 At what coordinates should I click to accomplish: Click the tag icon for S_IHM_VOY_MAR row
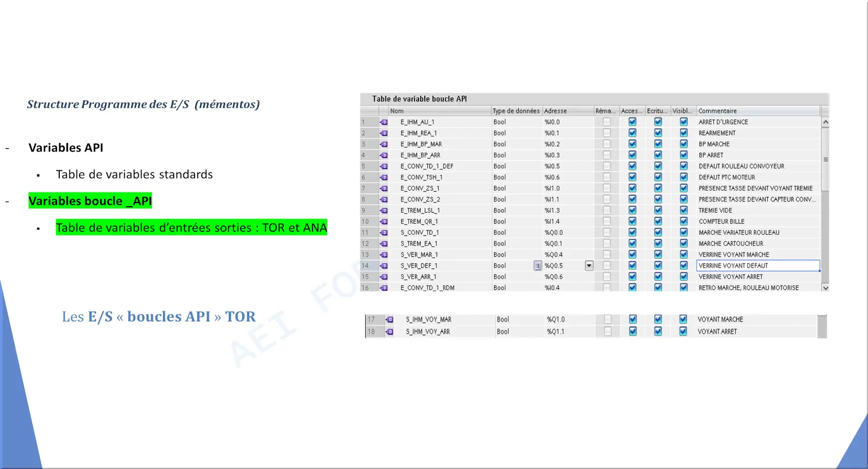pos(390,319)
